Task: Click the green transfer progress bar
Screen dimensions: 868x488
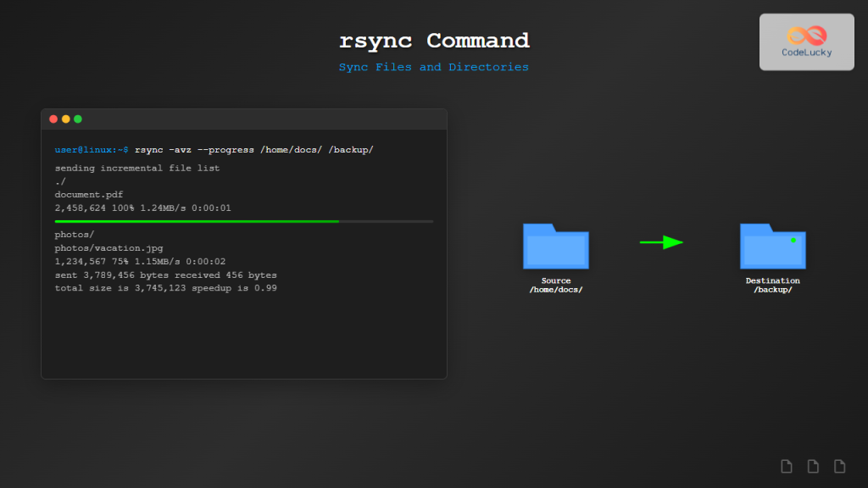Action: 197,221
